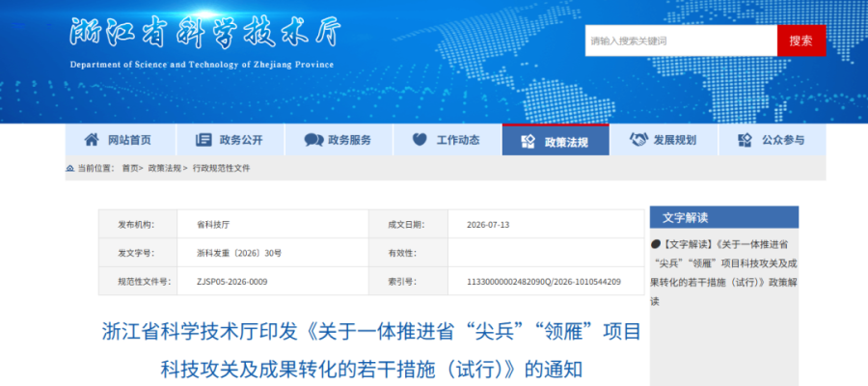This screenshot has height=386, width=868.
Task: Click the 有效性 label cell
Action: pyautogui.click(x=409, y=253)
